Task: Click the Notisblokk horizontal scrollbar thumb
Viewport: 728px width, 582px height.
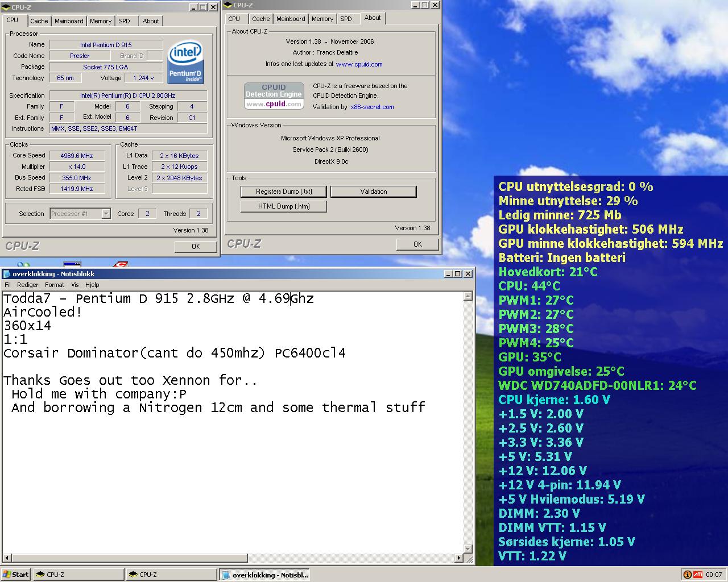Action: point(130,558)
